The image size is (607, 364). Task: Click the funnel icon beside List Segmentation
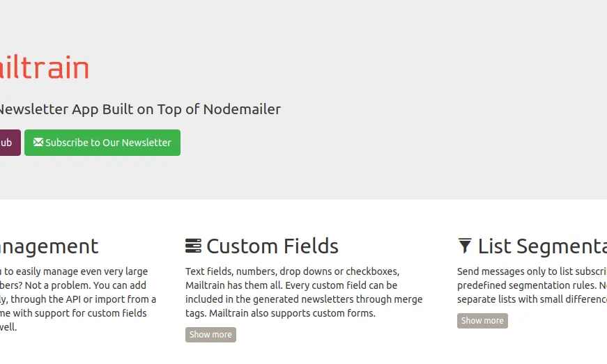point(465,246)
